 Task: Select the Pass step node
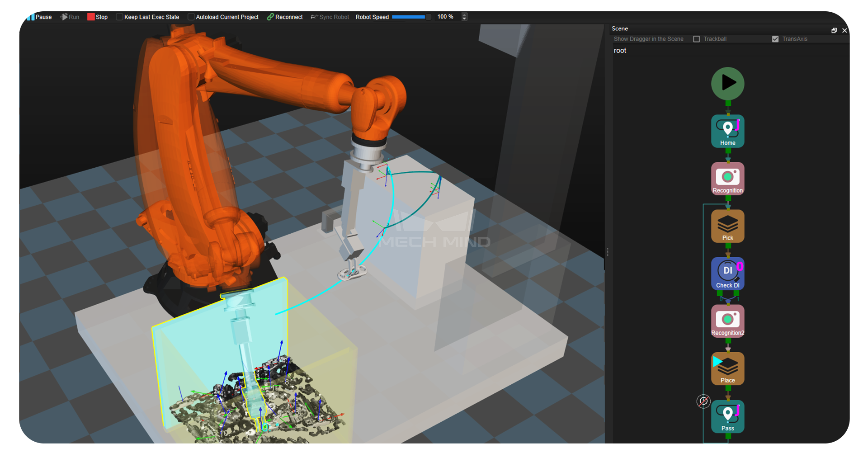pyautogui.click(x=727, y=416)
